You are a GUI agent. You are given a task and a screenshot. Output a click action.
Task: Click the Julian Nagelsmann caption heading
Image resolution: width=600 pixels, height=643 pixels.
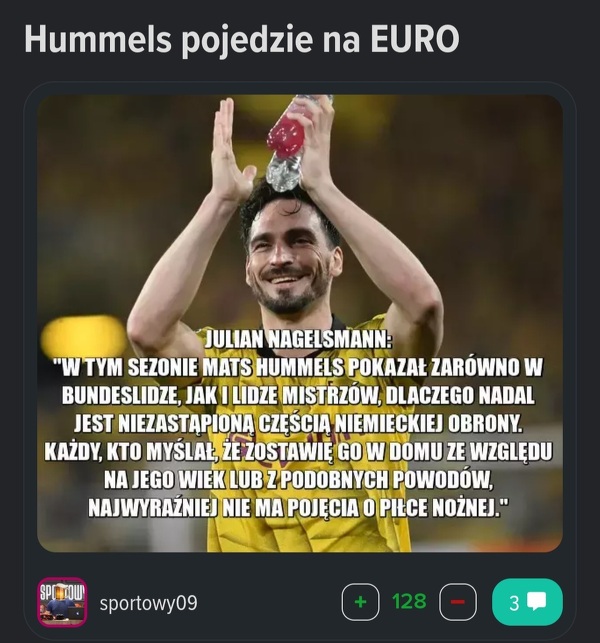[x=298, y=339]
